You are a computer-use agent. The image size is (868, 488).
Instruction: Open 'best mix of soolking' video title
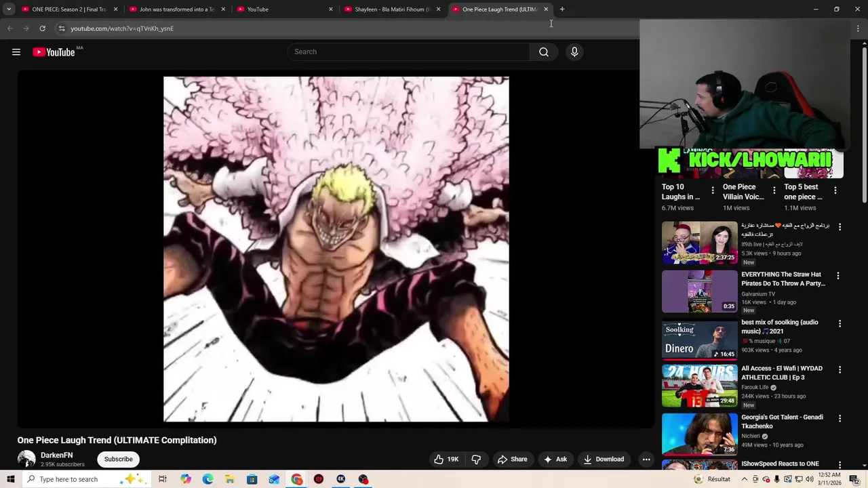pos(780,327)
